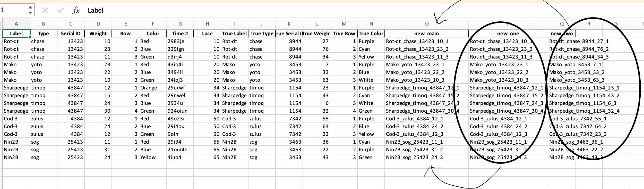Screen dimensions: 644x189
Task: Click the name box up arrow stepper
Action: pos(30,7)
